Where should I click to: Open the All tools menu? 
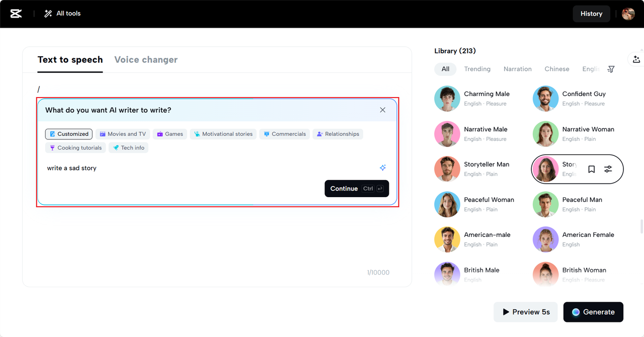(x=62, y=14)
